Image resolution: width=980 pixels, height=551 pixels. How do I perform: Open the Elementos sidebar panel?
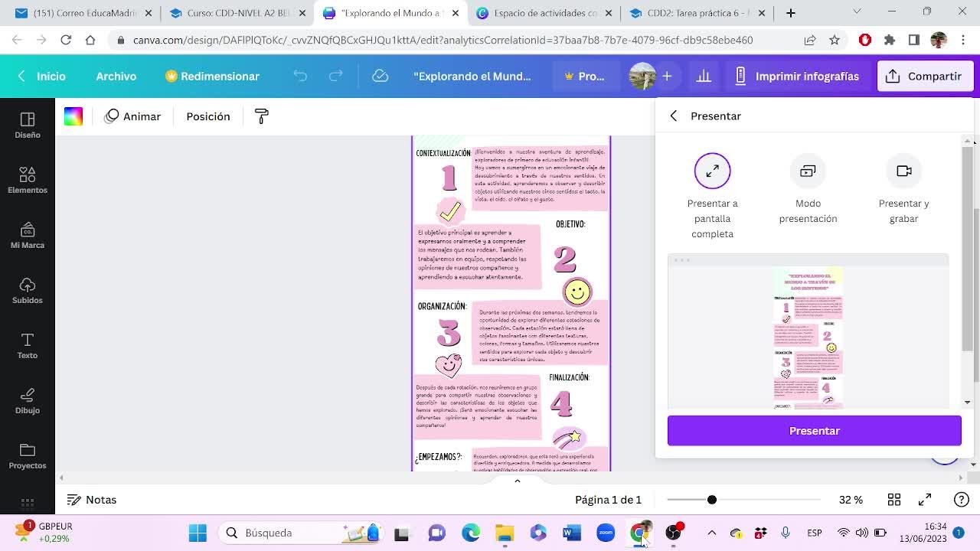(x=28, y=181)
